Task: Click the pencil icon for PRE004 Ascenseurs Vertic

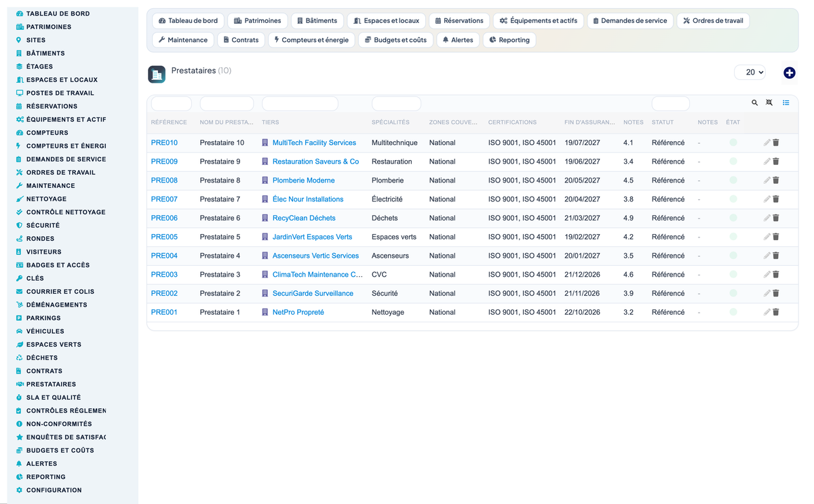Action: (767, 256)
